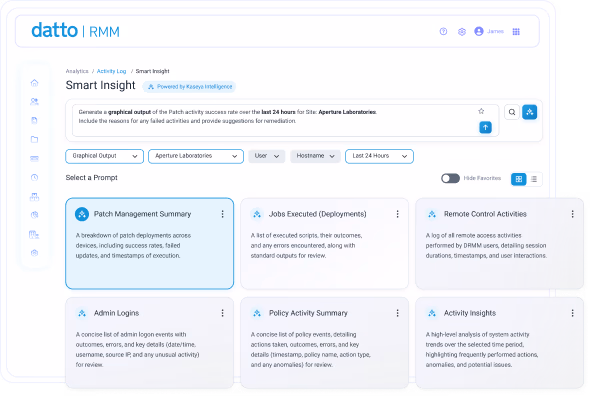Click the Activity Log breadcrumb link
Image resolution: width=590 pixels, height=396 pixels.
point(111,71)
